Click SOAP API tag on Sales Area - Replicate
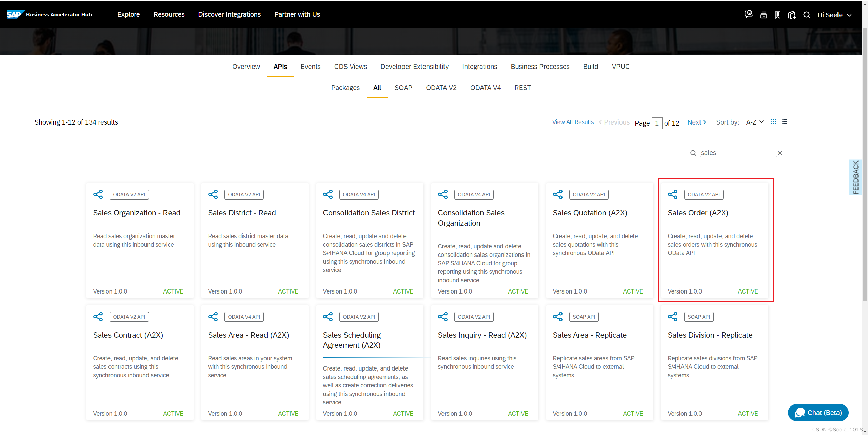This screenshot has height=435, width=868. 584,317
